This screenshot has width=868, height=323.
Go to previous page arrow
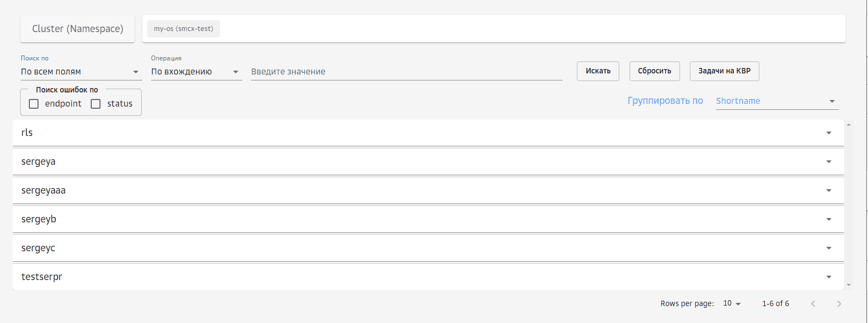pos(813,304)
